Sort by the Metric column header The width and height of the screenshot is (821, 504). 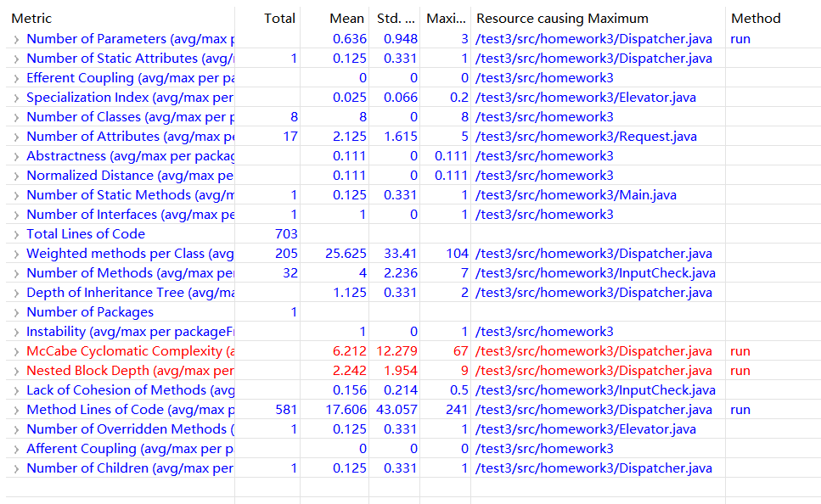pos(31,19)
